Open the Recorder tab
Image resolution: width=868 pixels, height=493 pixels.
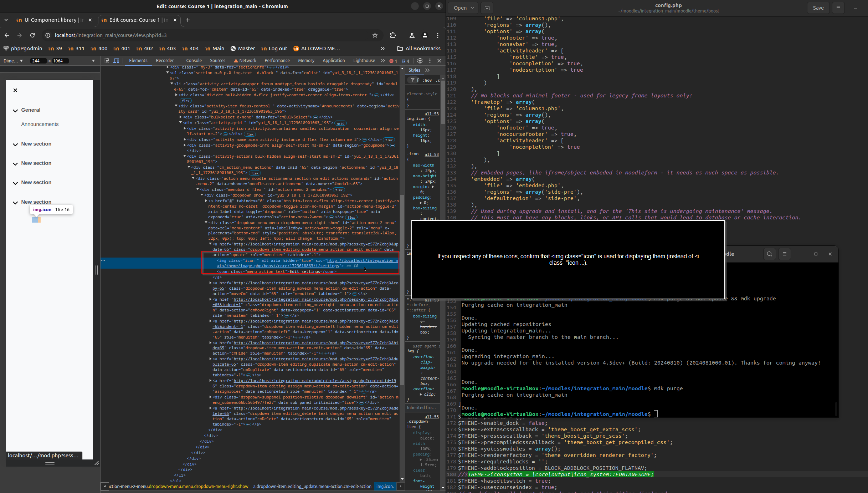coord(165,61)
